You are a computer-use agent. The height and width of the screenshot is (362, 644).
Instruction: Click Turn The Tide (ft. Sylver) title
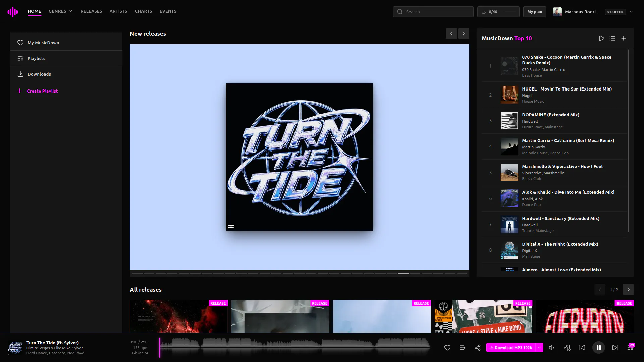tap(53, 343)
